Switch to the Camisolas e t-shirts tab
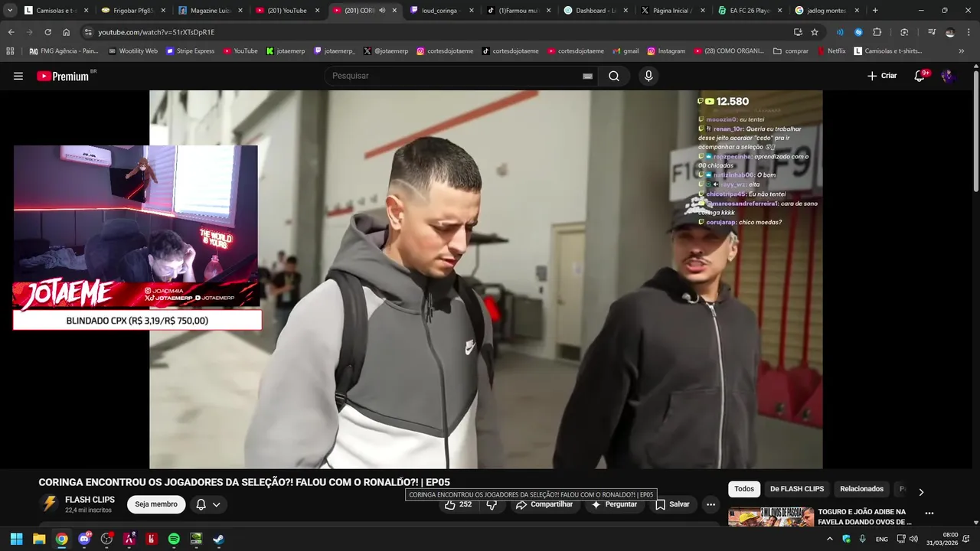 [x=55, y=11]
